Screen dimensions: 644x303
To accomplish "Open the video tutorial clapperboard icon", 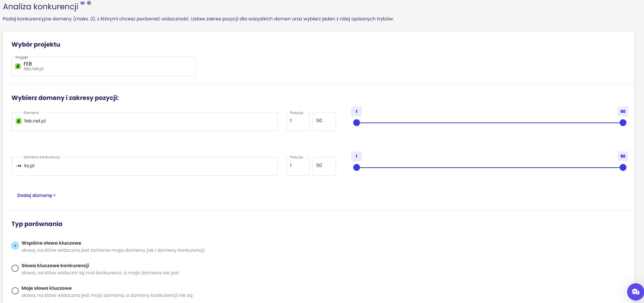I will (x=82, y=3).
